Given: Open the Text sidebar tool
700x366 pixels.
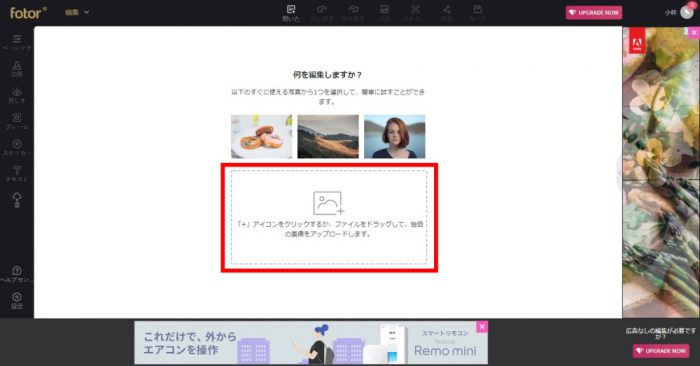Looking at the screenshot, I should [17, 174].
